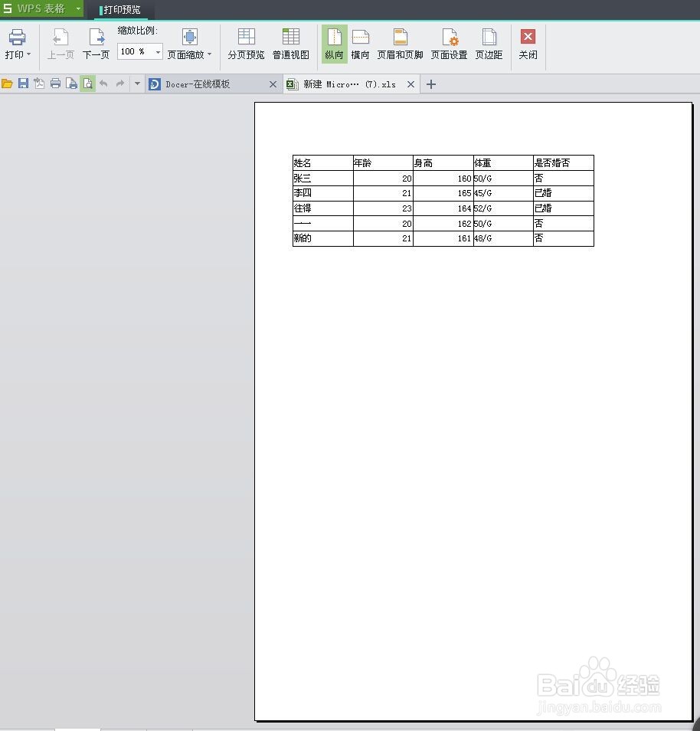
Task: Click the 页面缩放 icon
Action: tap(190, 37)
